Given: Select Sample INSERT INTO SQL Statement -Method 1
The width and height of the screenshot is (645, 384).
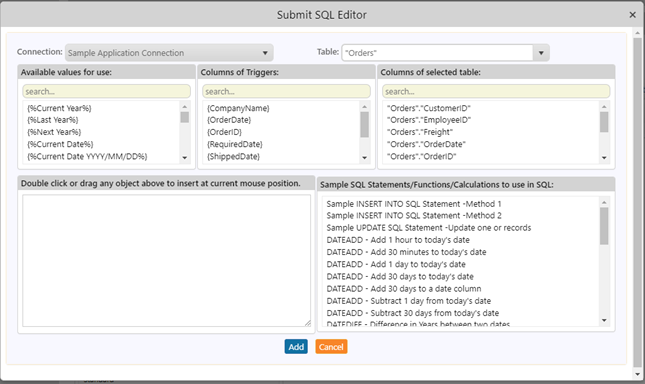Looking at the screenshot, I should coord(414,204).
